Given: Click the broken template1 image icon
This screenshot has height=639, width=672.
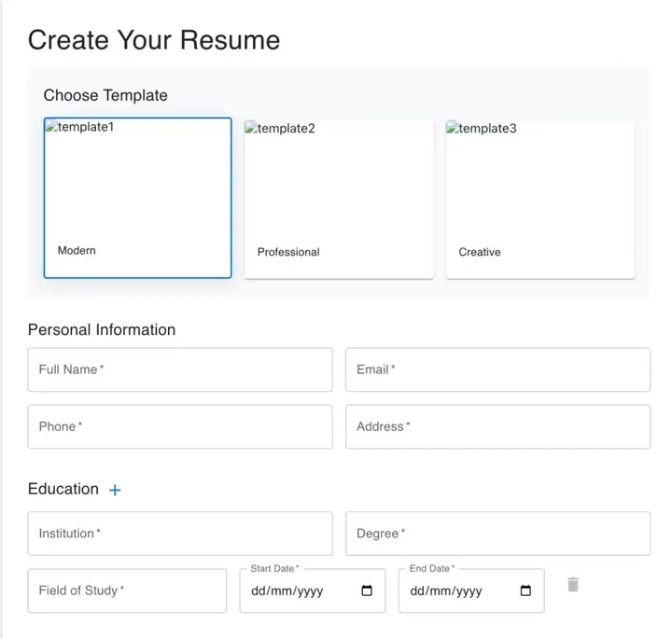Looking at the screenshot, I should point(51,126).
